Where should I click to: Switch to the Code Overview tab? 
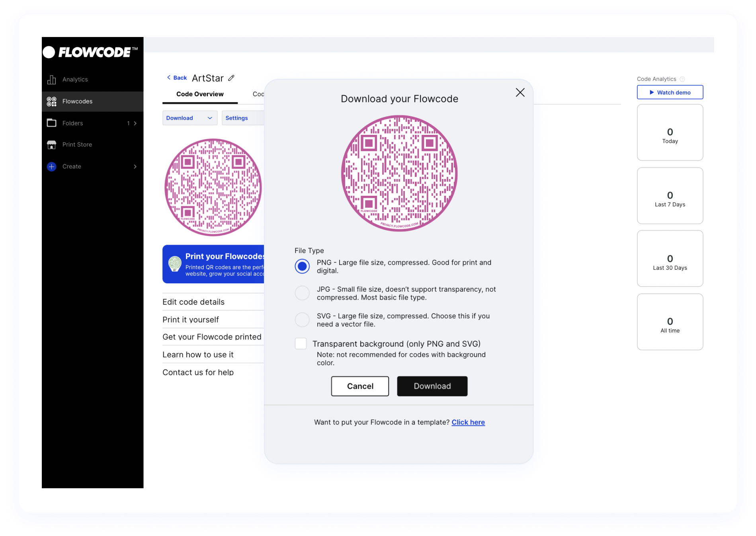pyautogui.click(x=200, y=94)
